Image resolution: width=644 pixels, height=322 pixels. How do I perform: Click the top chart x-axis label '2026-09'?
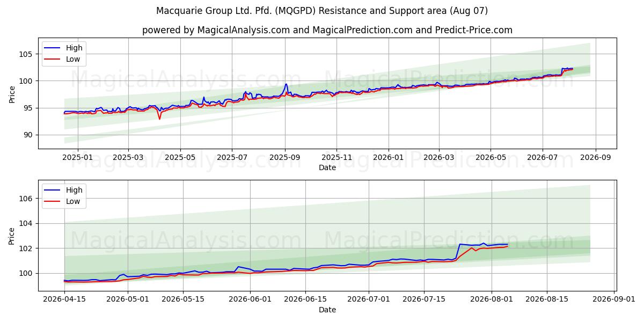pyautogui.click(x=595, y=158)
